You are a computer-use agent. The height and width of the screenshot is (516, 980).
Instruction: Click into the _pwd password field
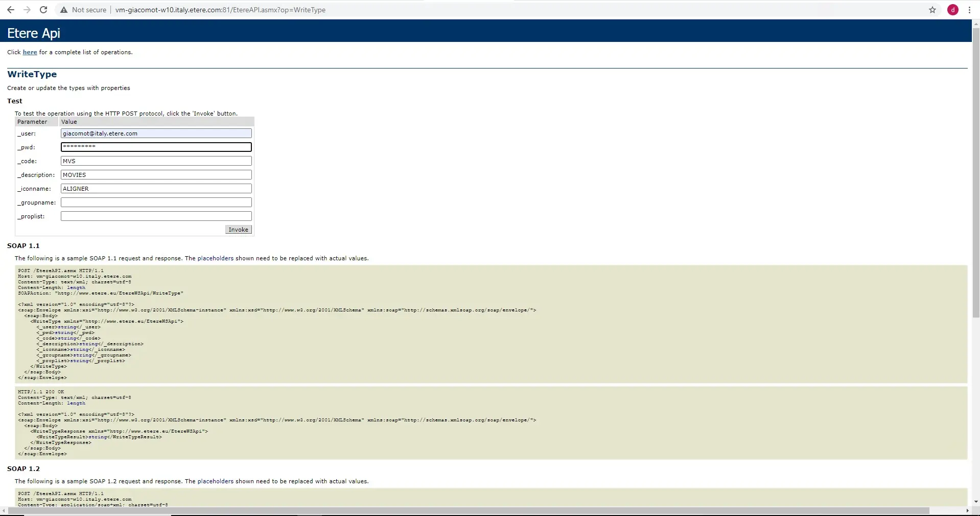(156, 147)
